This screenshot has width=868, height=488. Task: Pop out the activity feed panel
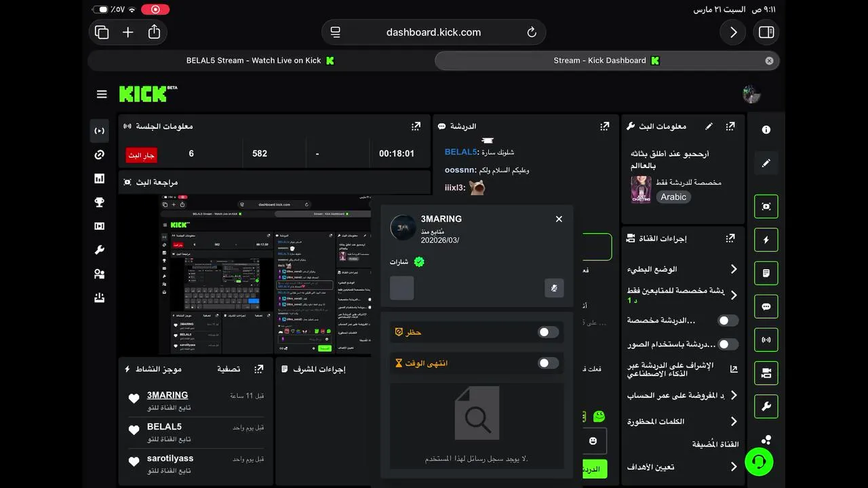pos(259,369)
